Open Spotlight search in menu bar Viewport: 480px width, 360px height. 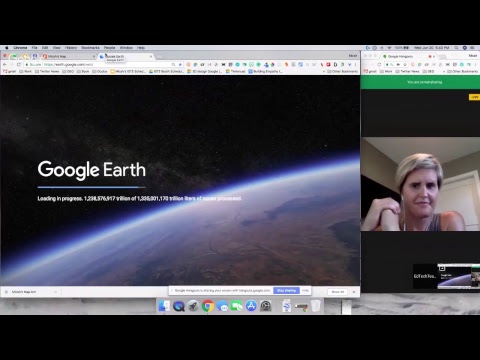pos(456,48)
